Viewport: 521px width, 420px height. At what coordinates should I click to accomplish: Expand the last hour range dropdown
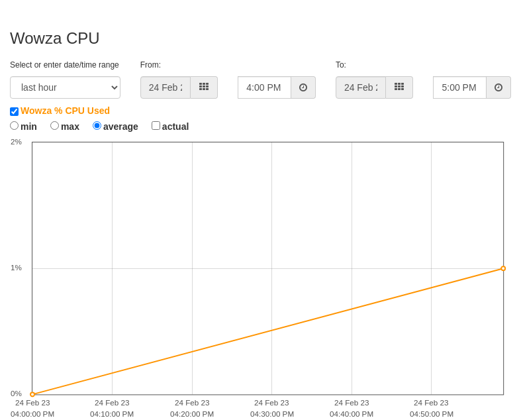(x=65, y=87)
